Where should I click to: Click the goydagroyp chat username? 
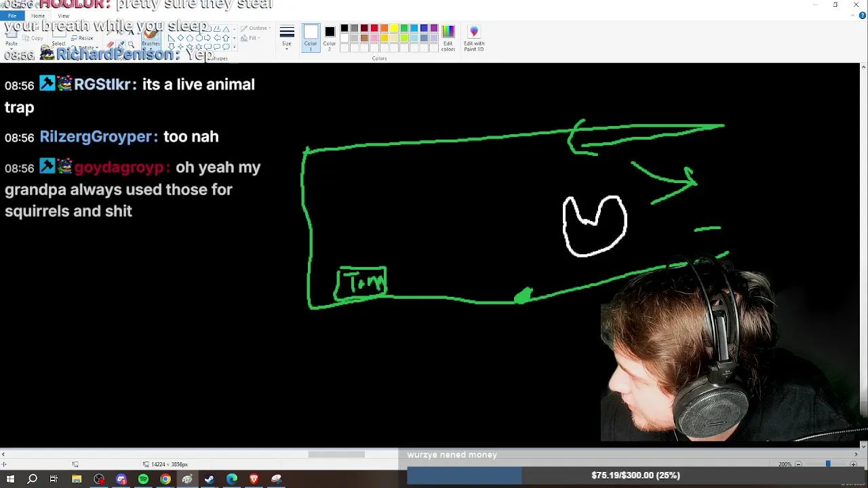(119, 167)
